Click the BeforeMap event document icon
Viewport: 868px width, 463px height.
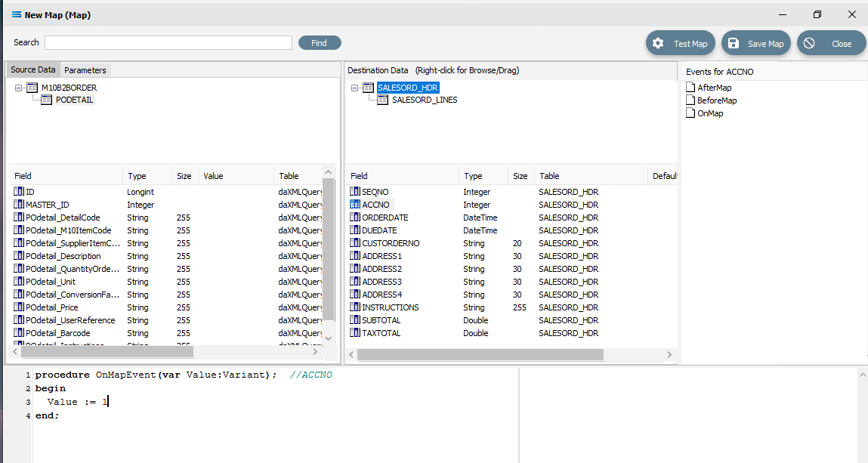tap(690, 100)
